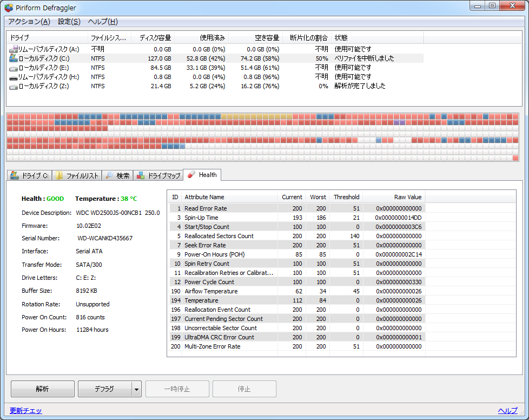Image resolution: width=529 pixels, height=420 pixels.
Task: Open the デフラグ button dropdown arrow
Action: coord(136,389)
